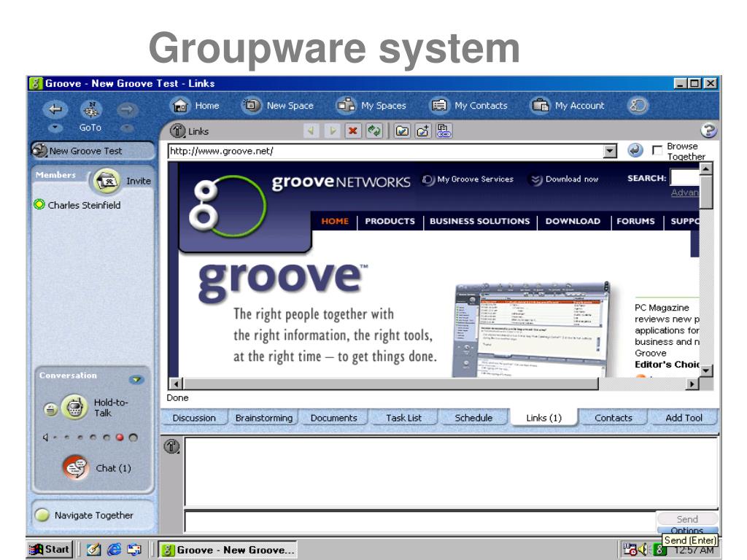Open the GoTo compass icon

point(91,110)
